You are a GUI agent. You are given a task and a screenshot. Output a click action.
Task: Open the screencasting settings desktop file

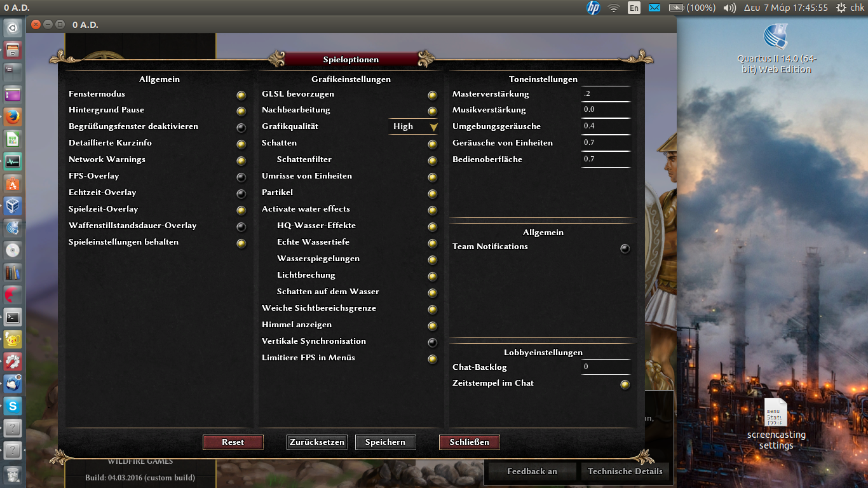click(776, 424)
